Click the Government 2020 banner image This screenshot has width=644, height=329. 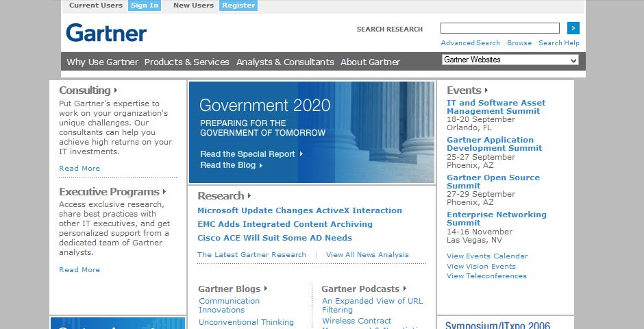(x=311, y=132)
